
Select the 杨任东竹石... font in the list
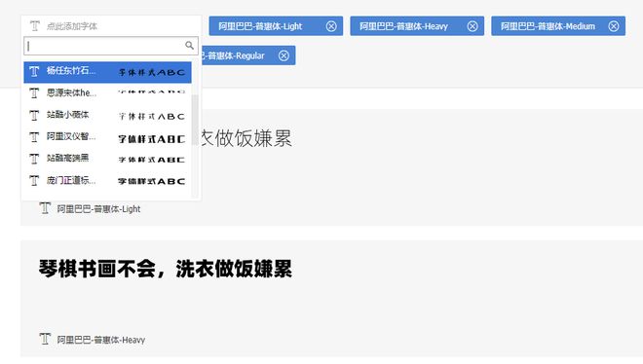tap(107, 72)
